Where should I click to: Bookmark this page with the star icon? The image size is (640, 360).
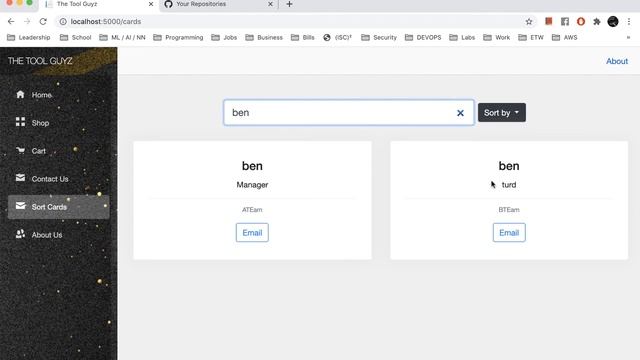click(529, 22)
